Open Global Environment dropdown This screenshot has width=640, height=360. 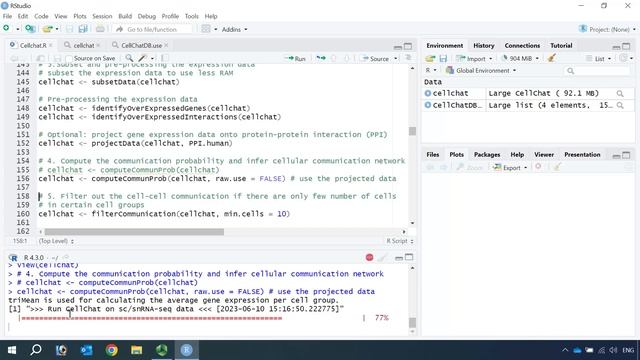481,71
